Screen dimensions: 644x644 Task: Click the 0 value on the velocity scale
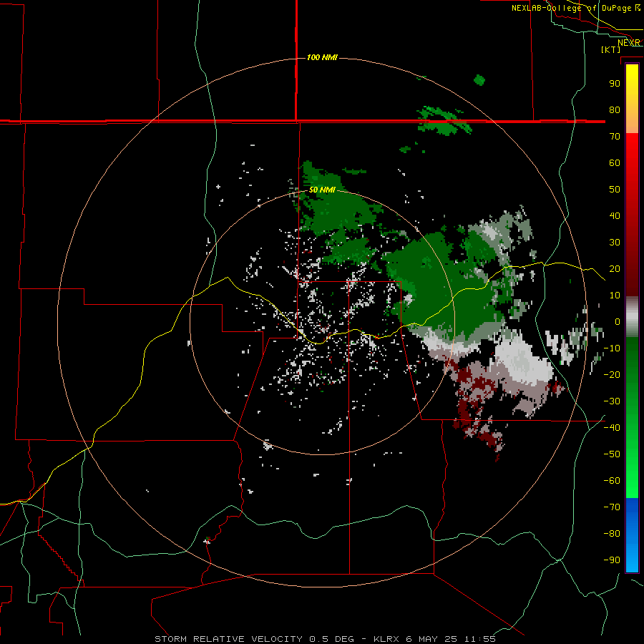pyautogui.click(x=617, y=322)
